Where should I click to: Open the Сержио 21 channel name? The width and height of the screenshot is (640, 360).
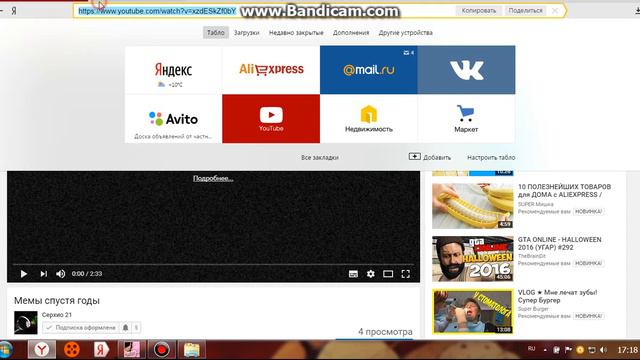click(x=57, y=315)
